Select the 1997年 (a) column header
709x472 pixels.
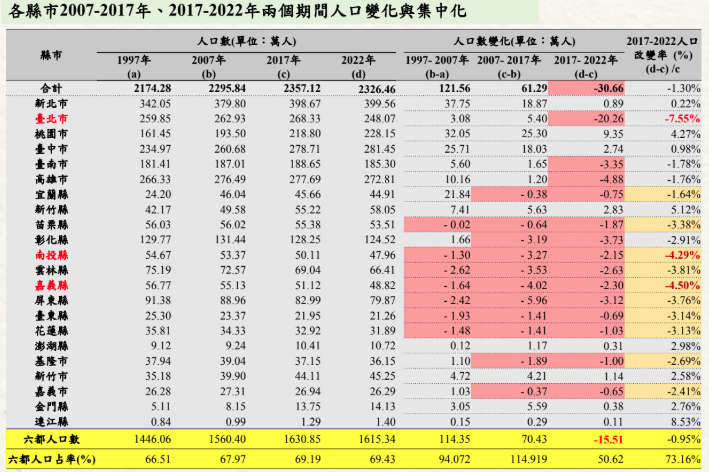pyautogui.click(x=134, y=66)
